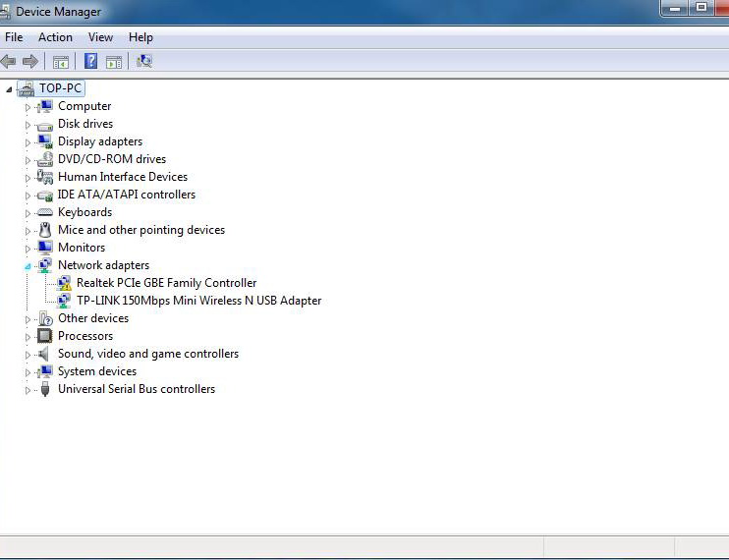Image resolution: width=729 pixels, height=560 pixels.
Task: Maximize the Device Manager window
Action: pyautogui.click(x=701, y=8)
